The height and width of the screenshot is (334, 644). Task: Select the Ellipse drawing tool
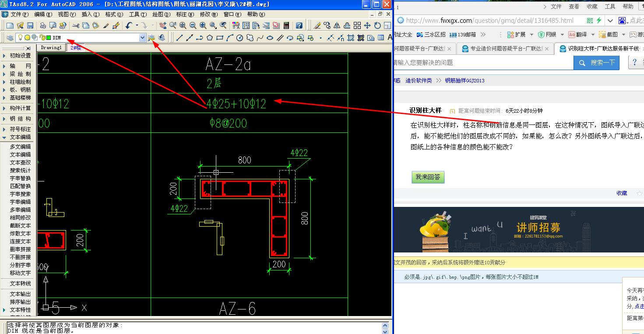270,38
